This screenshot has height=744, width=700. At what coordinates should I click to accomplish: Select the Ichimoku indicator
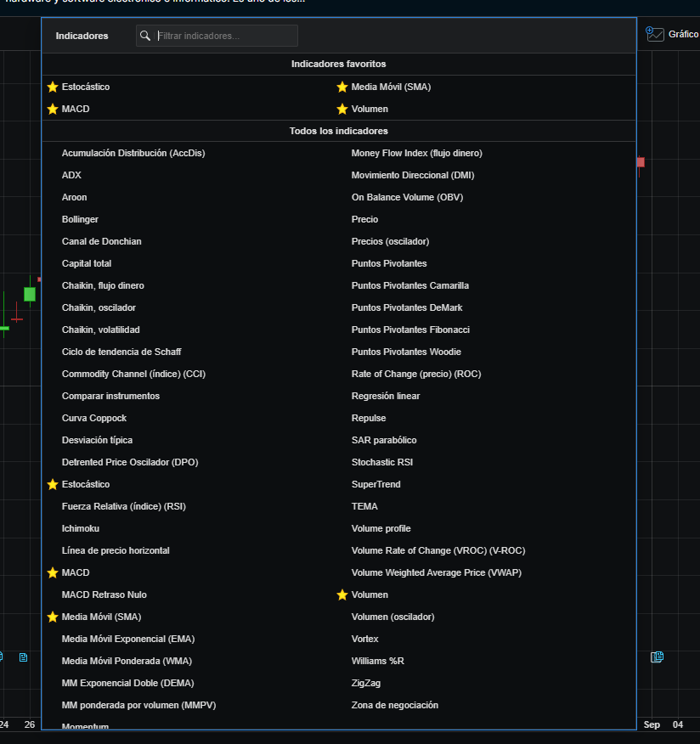(x=81, y=528)
